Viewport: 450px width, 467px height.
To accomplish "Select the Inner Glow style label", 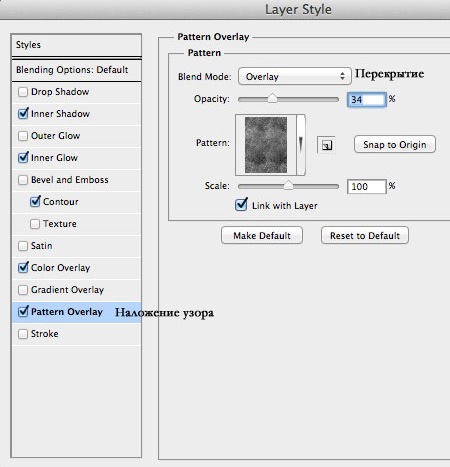I will point(54,158).
